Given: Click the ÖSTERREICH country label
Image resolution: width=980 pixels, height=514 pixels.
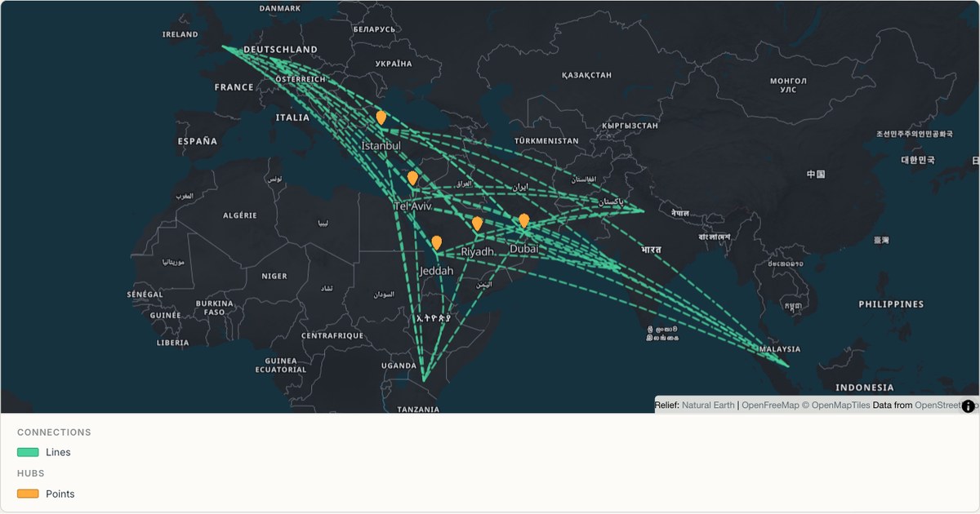Looking at the screenshot, I should pyautogui.click(x=300, y=79).
